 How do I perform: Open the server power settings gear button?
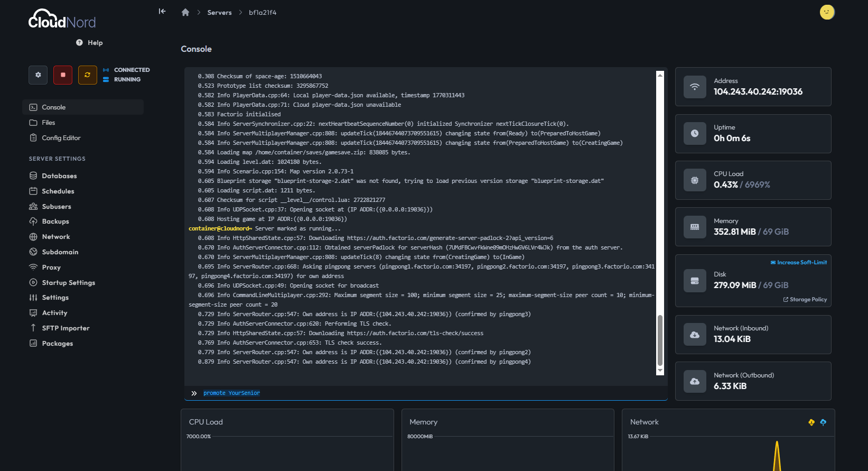click(38, 75)
